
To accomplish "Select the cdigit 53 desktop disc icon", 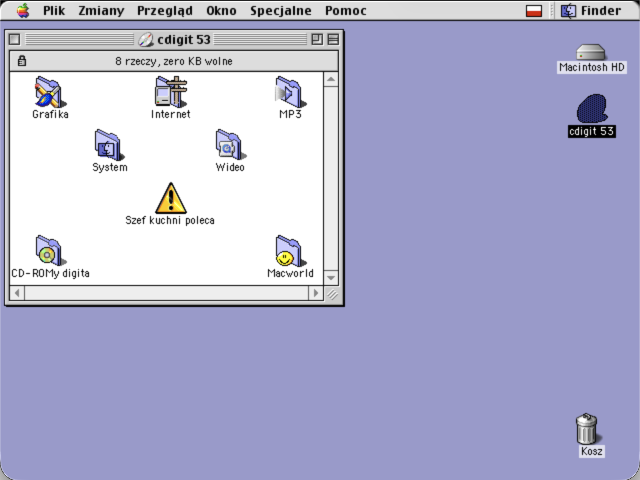I will point(592,108).
